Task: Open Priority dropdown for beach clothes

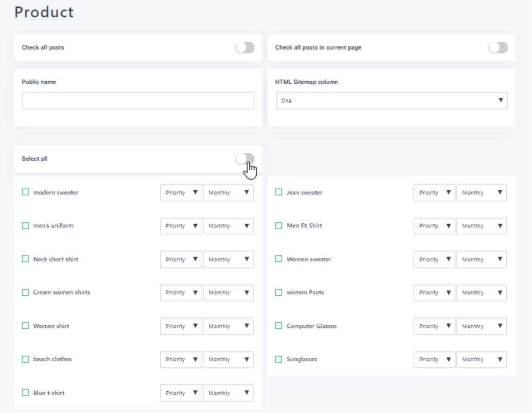Action: [x=181, y=359]
